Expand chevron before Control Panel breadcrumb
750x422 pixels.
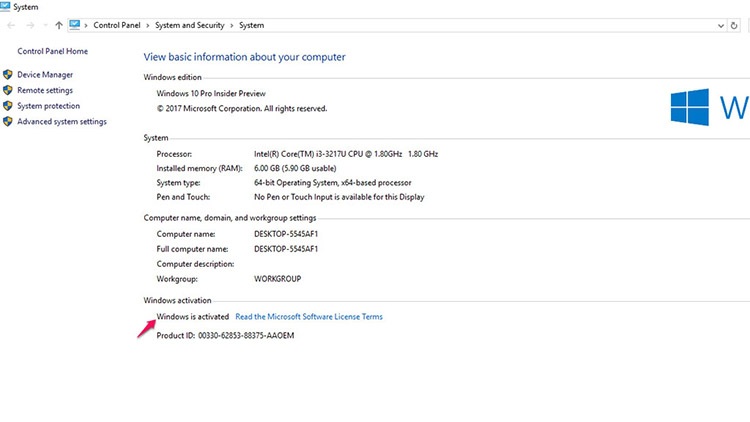(x=86, y=25)
